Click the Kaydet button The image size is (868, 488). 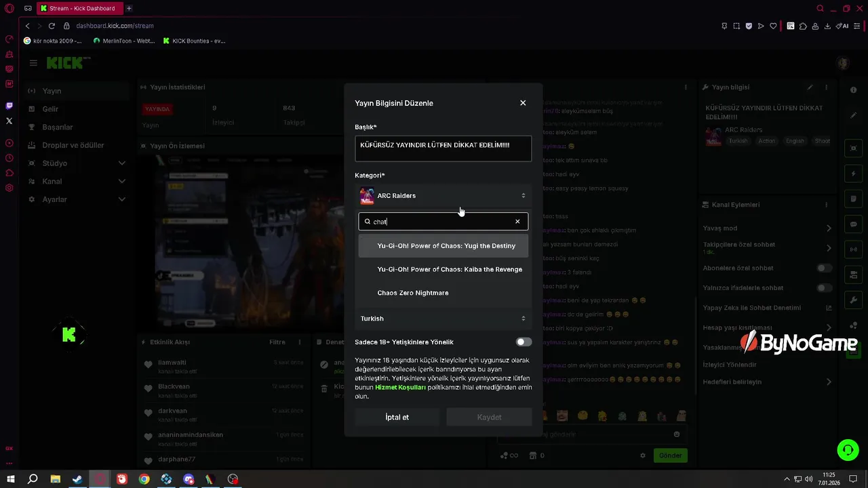pyautogui.click(x=489, y=418)
